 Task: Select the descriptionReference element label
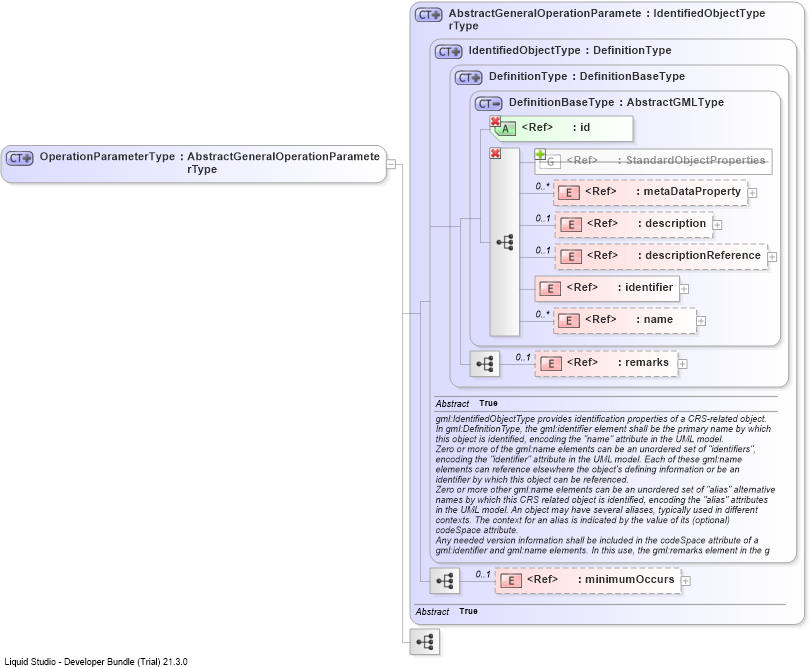click(703, 255)
